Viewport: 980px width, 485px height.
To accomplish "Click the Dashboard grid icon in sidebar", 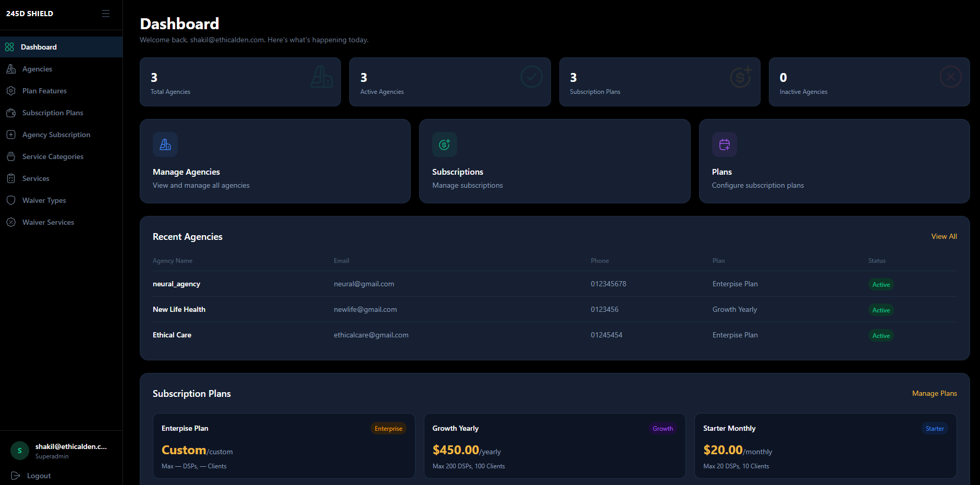I will pyautogui.click(x=9, y=47).
